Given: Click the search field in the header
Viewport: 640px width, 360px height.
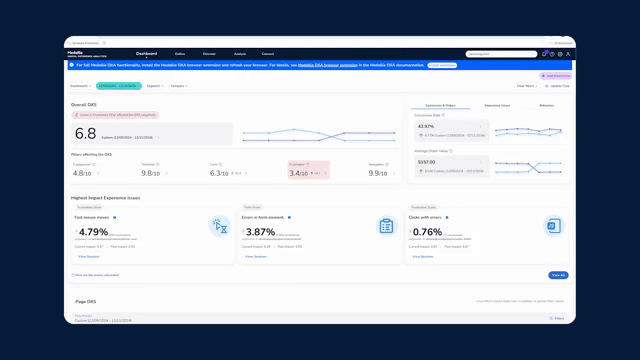Looking at the screenshot, I should [501, 54].
